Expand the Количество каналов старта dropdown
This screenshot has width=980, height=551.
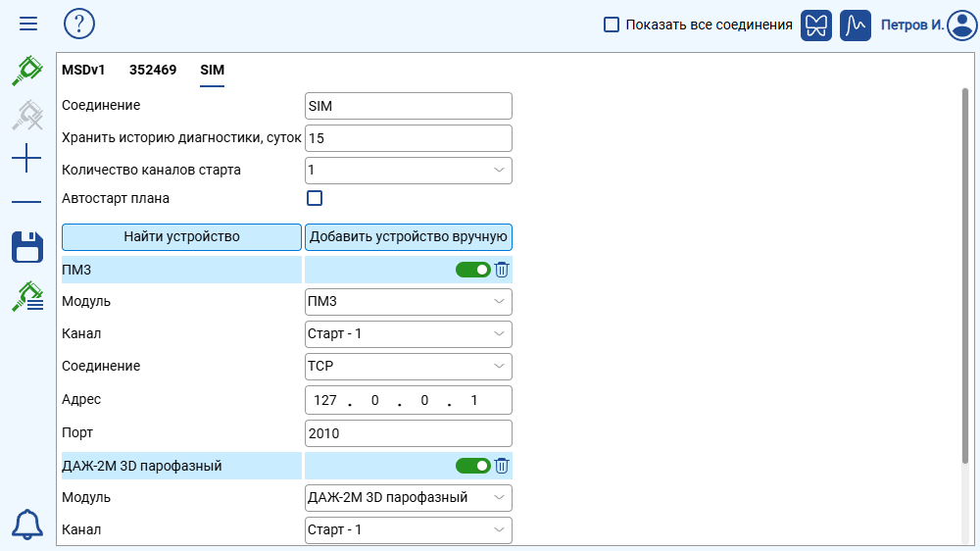coord(409,170)
